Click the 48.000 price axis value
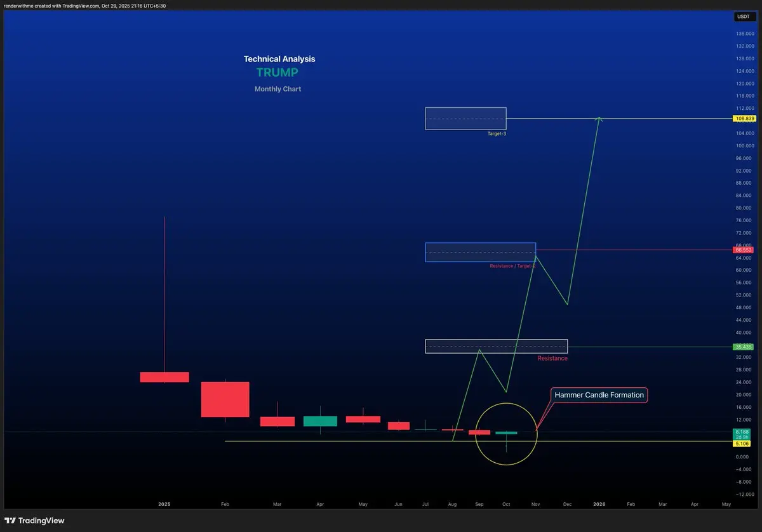This screenshot has height=532, width=762. click(745, 308)
